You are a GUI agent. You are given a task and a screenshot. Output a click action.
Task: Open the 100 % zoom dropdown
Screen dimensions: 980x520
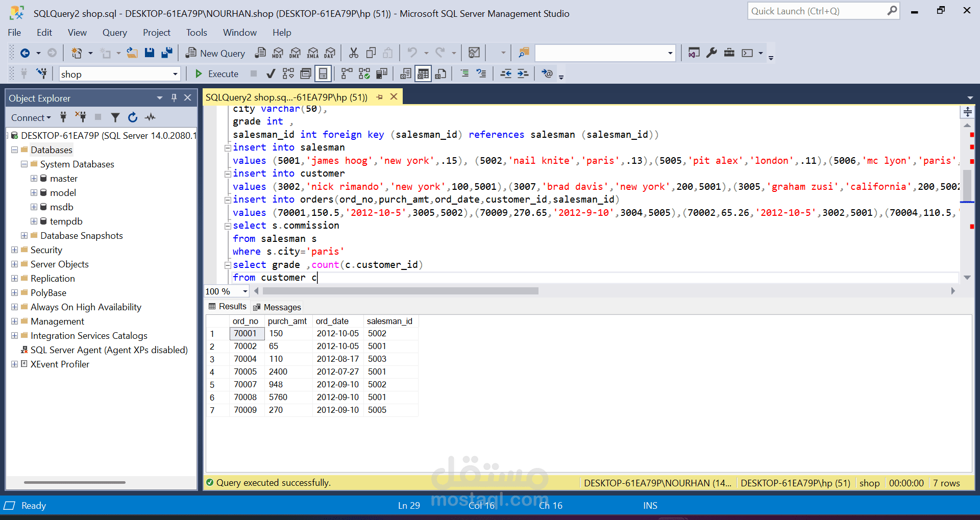pyautogui.click(x=245, y=291)
